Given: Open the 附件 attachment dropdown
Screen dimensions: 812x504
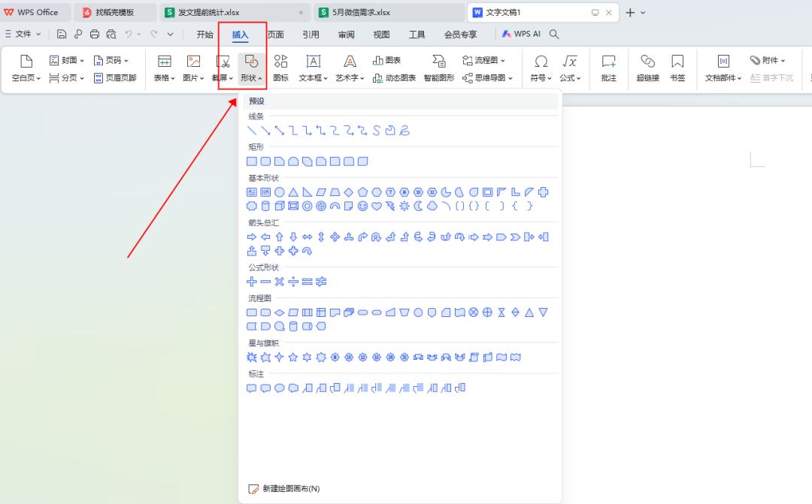Looking at the screenshot, I should pos(768,61).
